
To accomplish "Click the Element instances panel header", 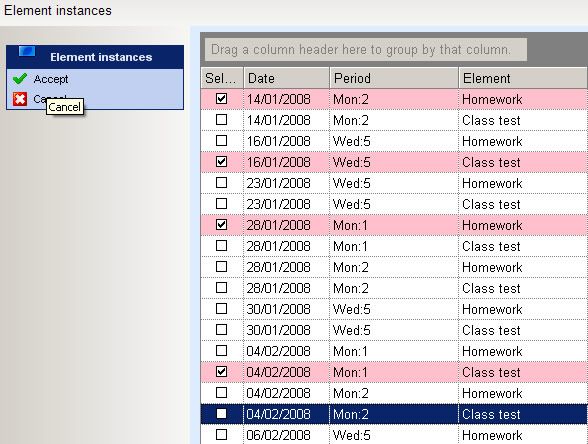I will (x=95, y=57).
